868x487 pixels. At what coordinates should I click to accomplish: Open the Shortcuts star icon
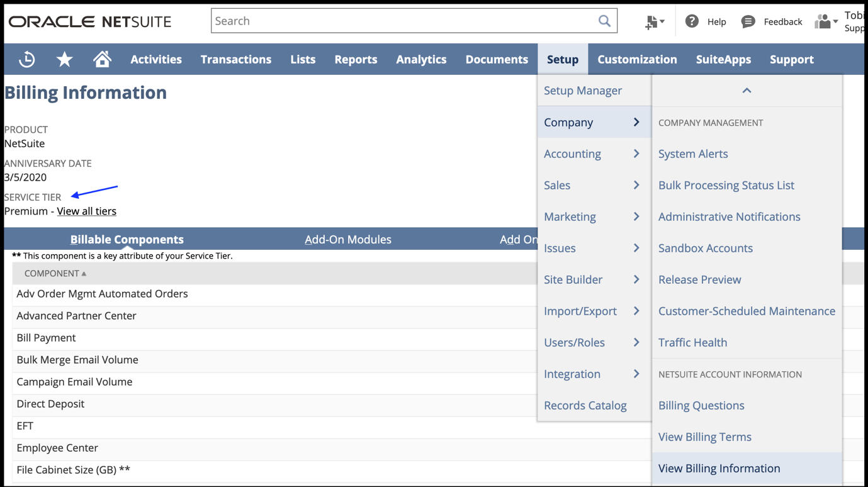[64, 59]
